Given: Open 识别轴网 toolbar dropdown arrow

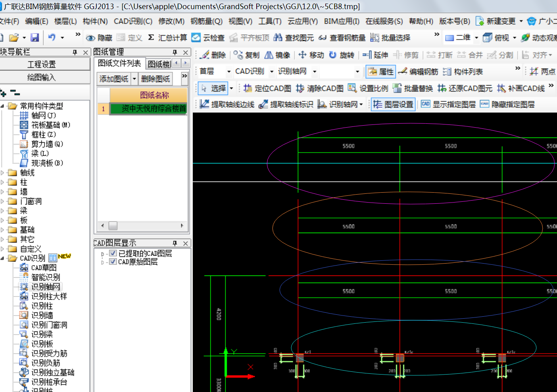Looking at the screenshot, I should point(361,104).
